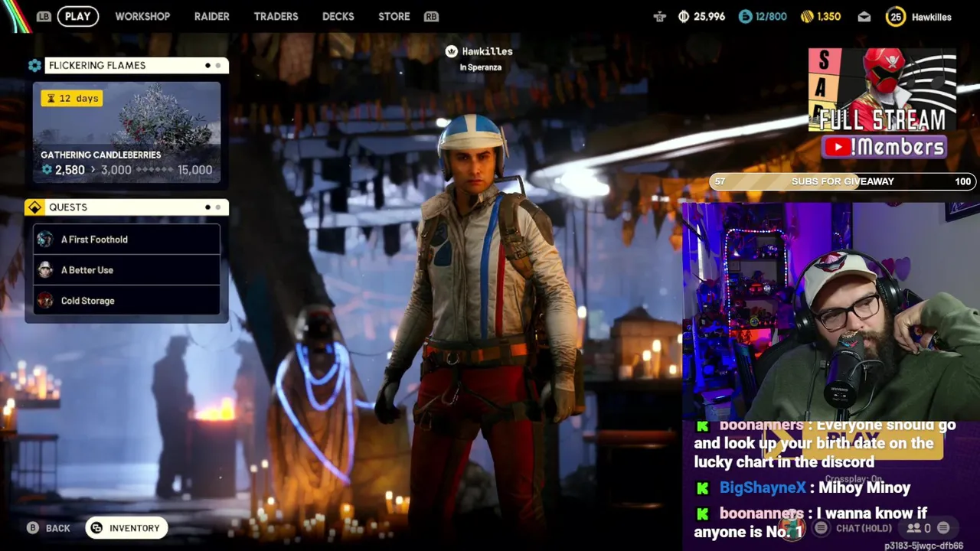
Task: Click the controller icon on the INVENTORY button
Action: coord(96,528)
